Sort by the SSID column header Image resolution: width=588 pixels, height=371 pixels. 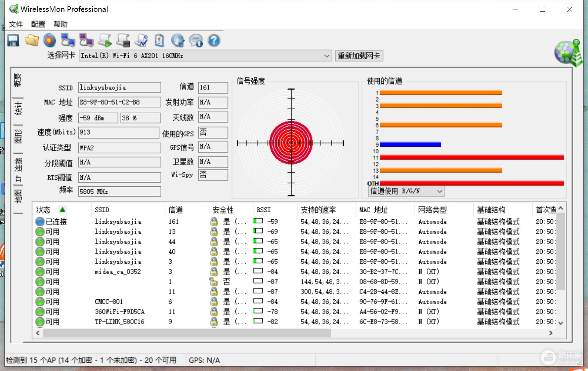[x=128, y=210]
